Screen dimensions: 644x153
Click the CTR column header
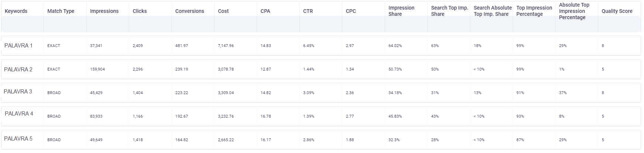click(x=308, y=11)
